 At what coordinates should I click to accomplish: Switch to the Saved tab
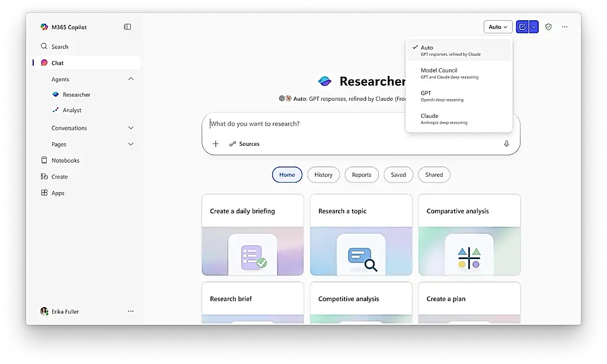(398, 175)
